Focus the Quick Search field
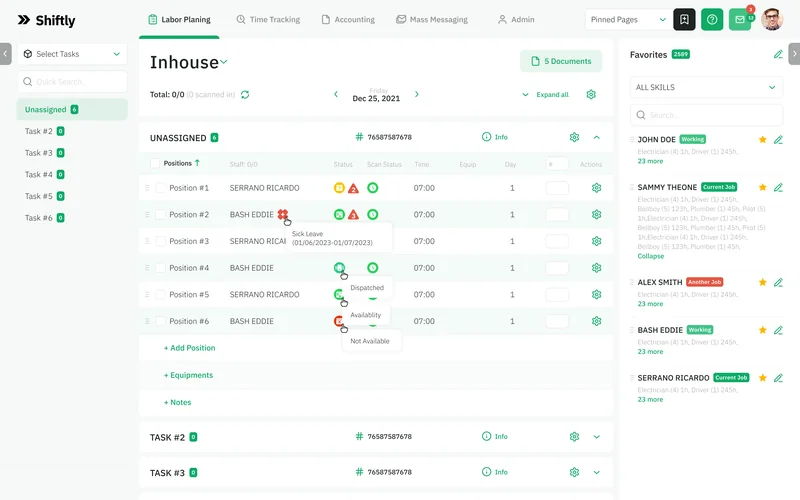This screenshot has height=500, width=800. pyautogui.click(x=72, y=82)
